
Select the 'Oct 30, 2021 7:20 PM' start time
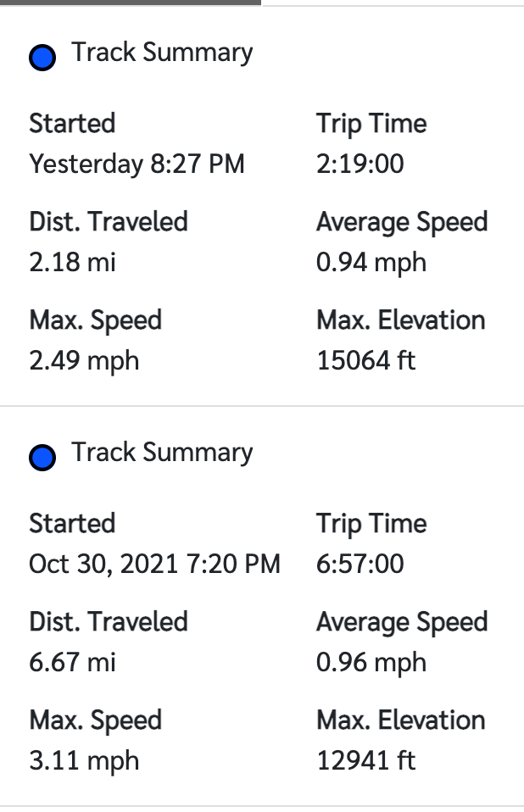154,564
